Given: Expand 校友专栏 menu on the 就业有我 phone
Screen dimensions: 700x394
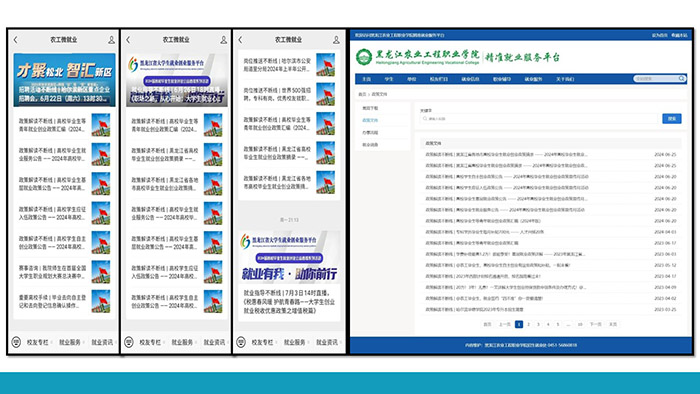Looking at the screenshot, I should [262, 342].
